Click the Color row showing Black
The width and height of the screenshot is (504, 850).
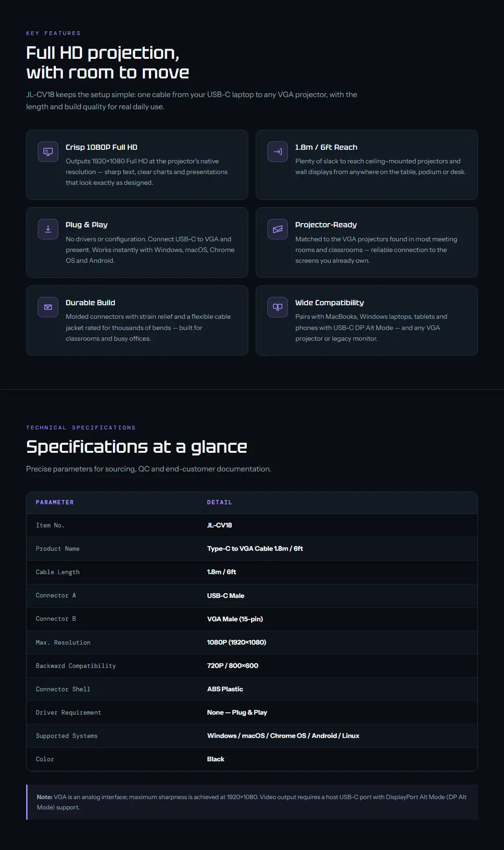[x=252, y=759]
